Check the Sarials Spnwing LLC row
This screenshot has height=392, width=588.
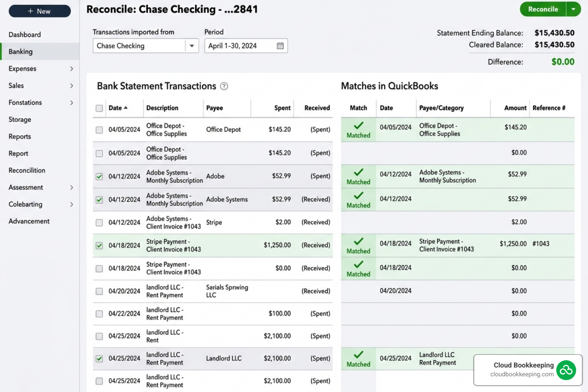(x=99, y=291)
